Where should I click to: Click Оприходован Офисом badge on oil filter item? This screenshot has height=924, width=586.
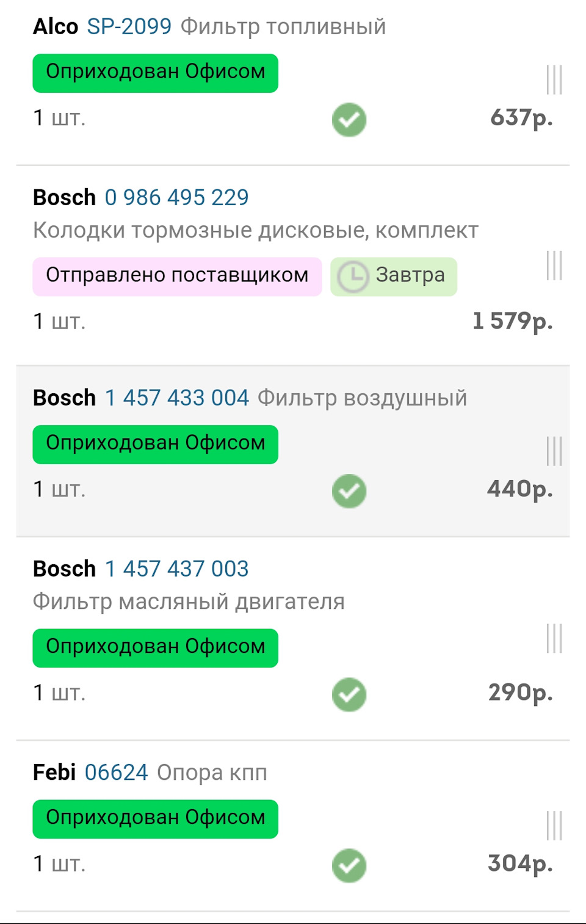point(156,648)
